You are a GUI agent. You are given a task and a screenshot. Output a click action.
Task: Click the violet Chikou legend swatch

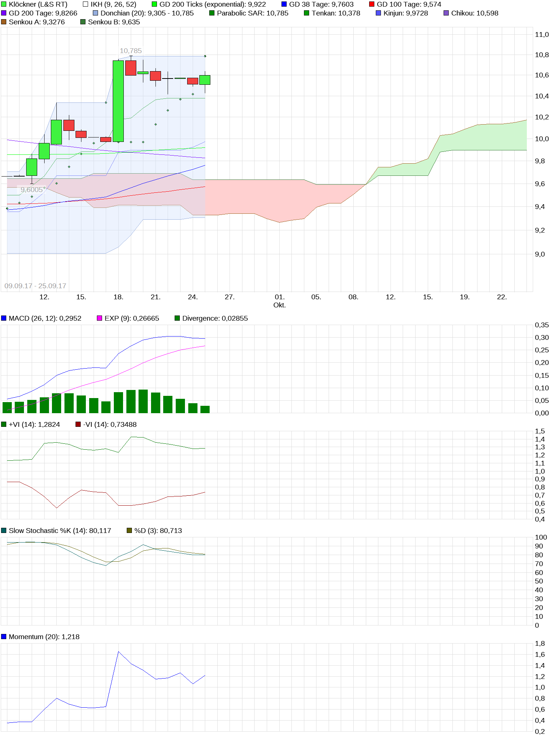coord(446,13)
